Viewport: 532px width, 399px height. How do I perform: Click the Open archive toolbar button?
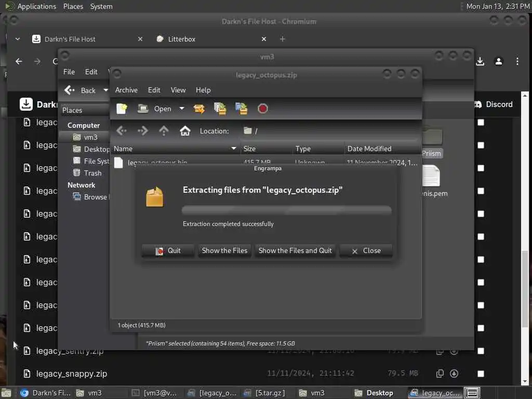coord(155,109)
